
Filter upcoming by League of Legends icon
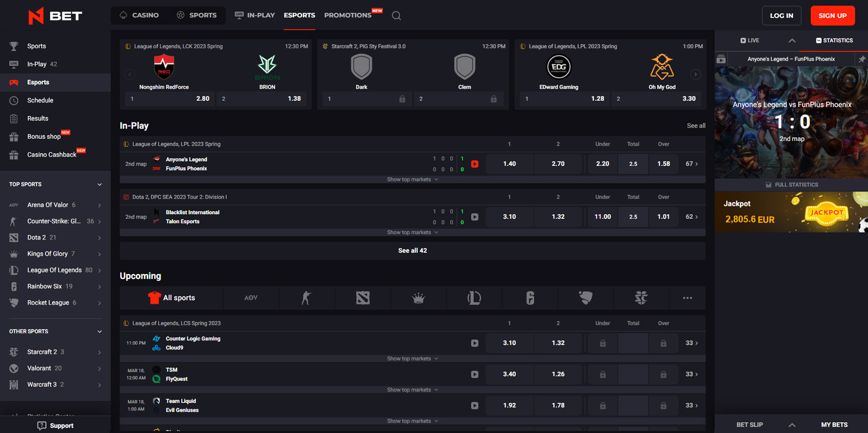coord(474,298)
